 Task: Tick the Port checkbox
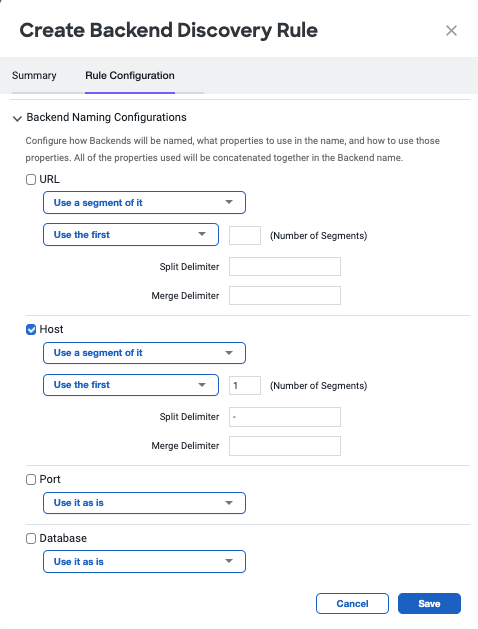pos(31,479)
